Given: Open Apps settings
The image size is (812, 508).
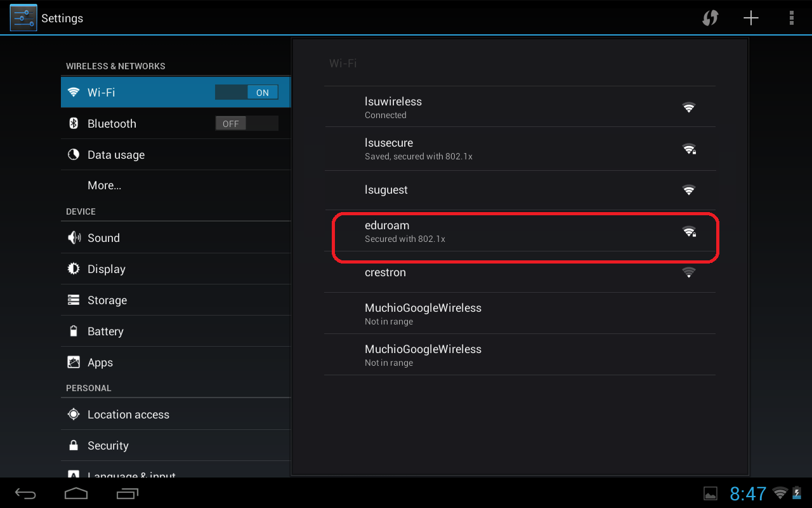Looking at the screenshot, I should [x=176, y=362].
